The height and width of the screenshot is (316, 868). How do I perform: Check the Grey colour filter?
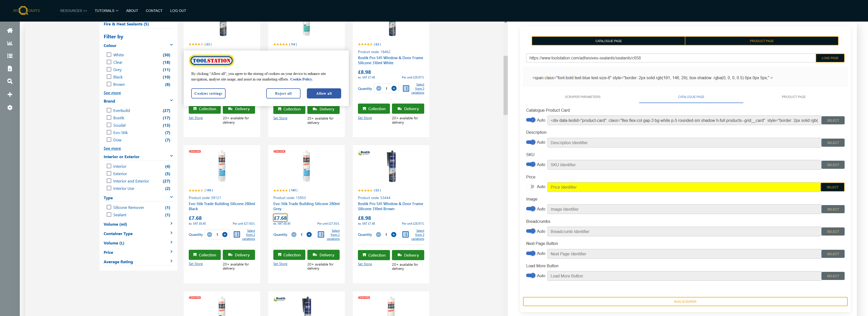tap(109, 69)
